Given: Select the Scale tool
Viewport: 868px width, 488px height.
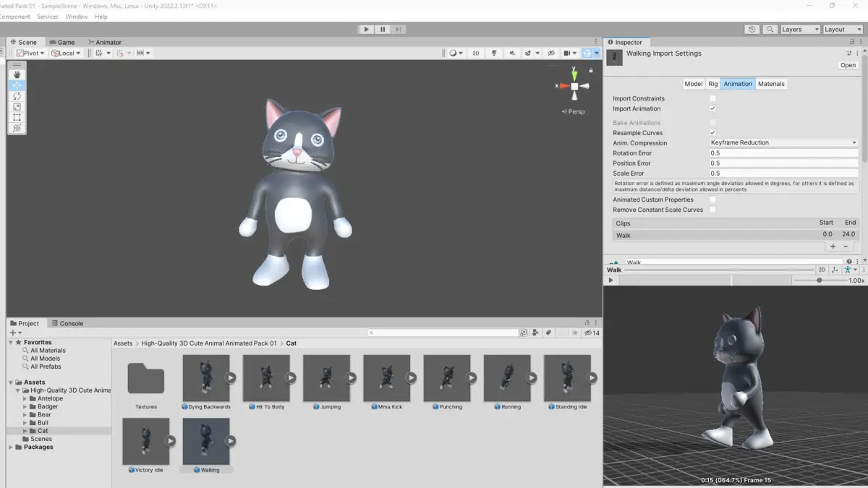Looking at the screenshot, I should (x=17, y=107).
